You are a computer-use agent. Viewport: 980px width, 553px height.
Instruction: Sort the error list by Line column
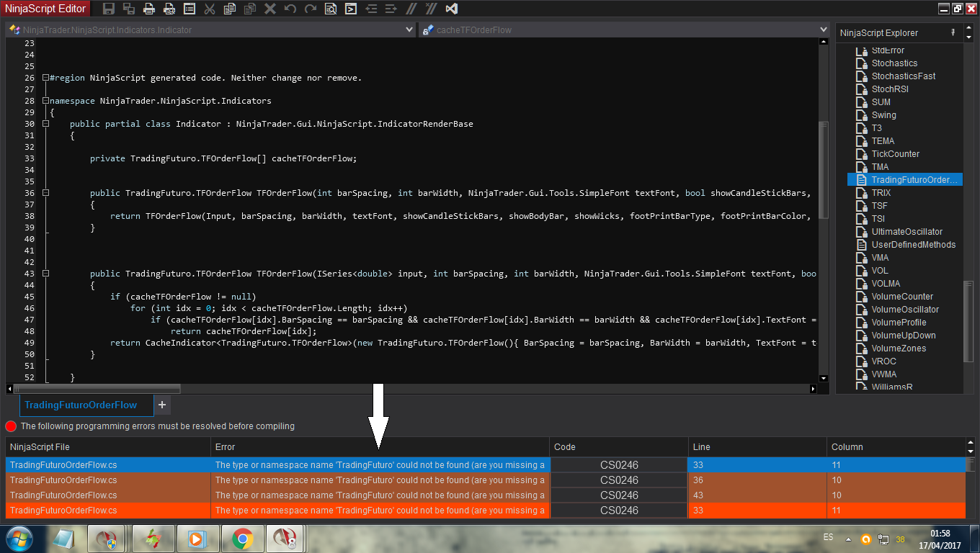coord(757,447)
